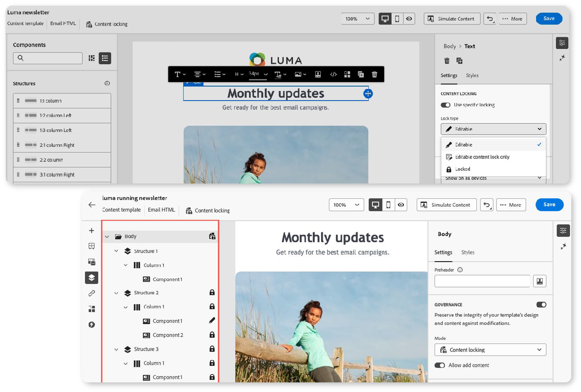Open the 100% zoom dropdown in the top editor
The image size is (581, 392).
(357, 19)
